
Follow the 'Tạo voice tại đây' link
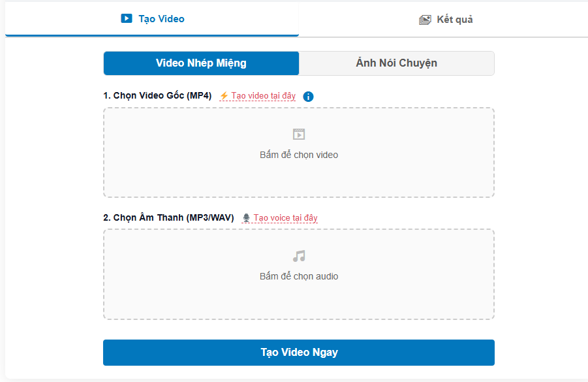[285, 218]
